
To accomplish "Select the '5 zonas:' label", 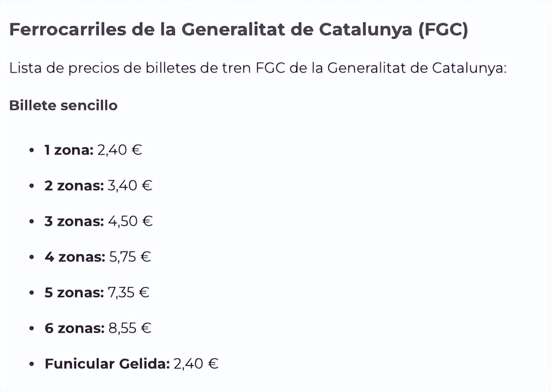I will [x=74, y=293].
